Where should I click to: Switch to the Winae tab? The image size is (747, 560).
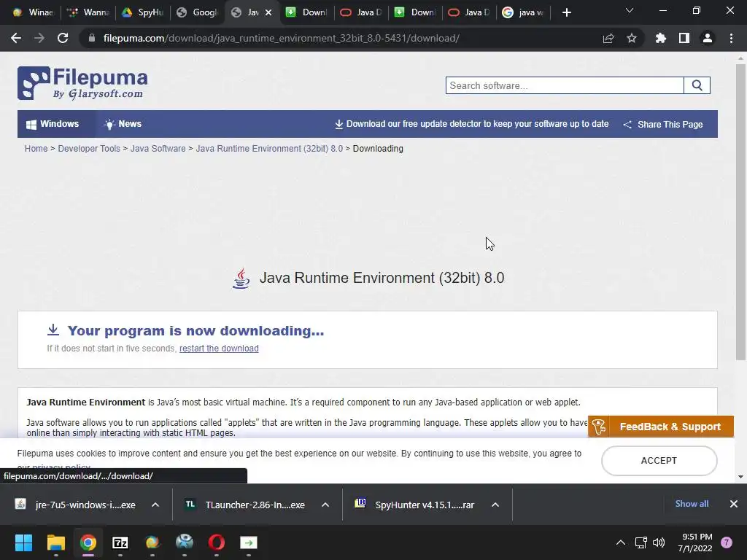[32, 12]
